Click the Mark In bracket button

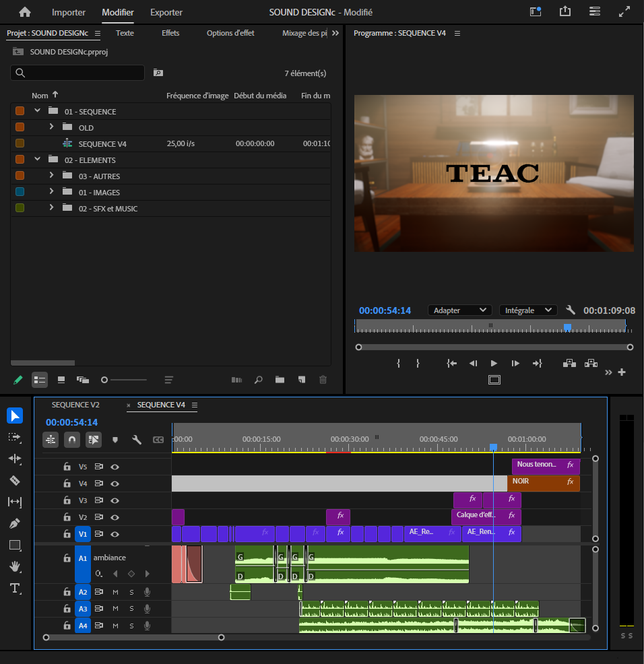pyautogui.click(x=397, y=363)
